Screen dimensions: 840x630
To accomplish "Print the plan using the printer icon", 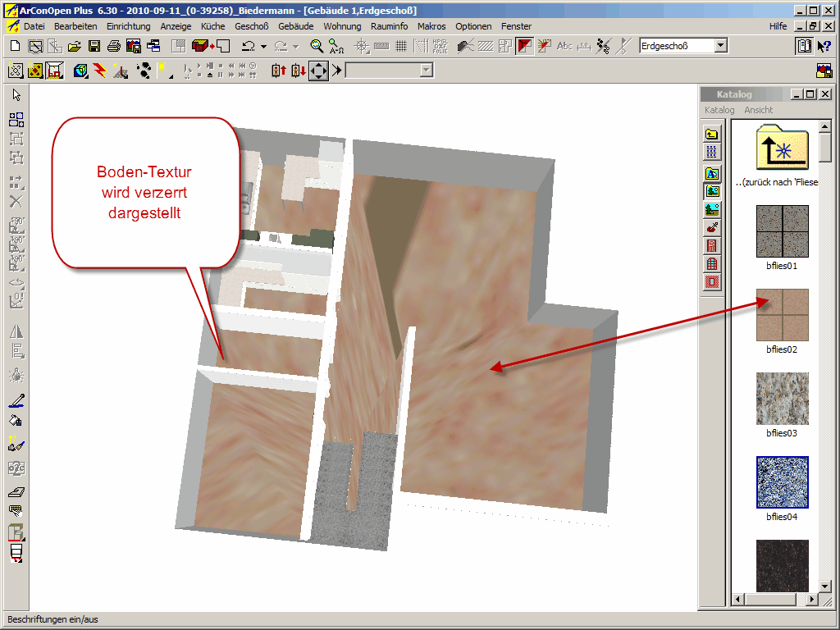I will 113,46.
